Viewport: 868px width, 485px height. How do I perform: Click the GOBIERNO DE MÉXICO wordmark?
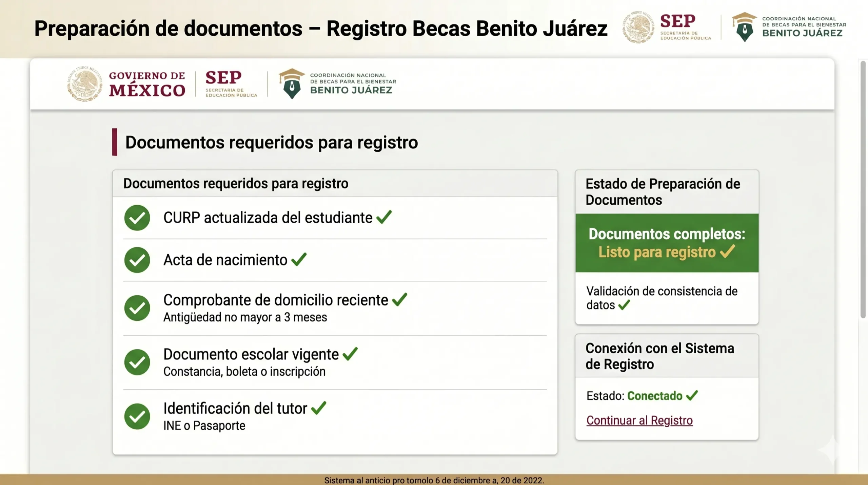click(x=147, y=84)
